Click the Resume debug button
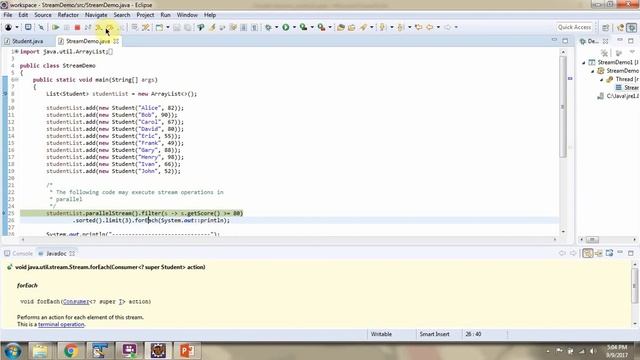The height and width of the screenshot is (360, 640). pos(56,27)
